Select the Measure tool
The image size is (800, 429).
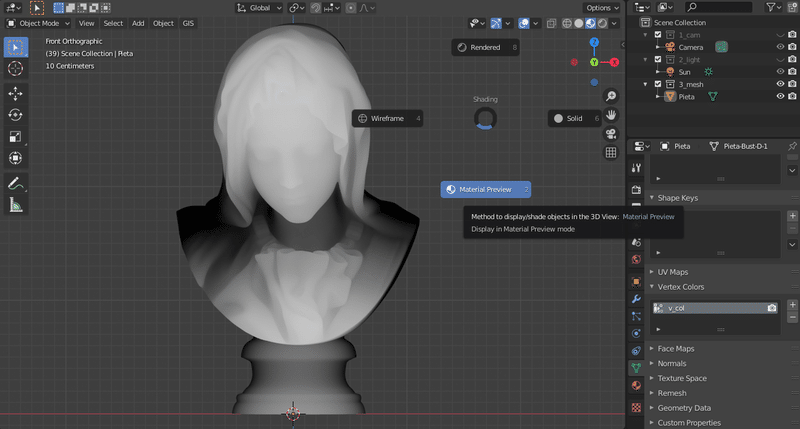click(16, 205)
